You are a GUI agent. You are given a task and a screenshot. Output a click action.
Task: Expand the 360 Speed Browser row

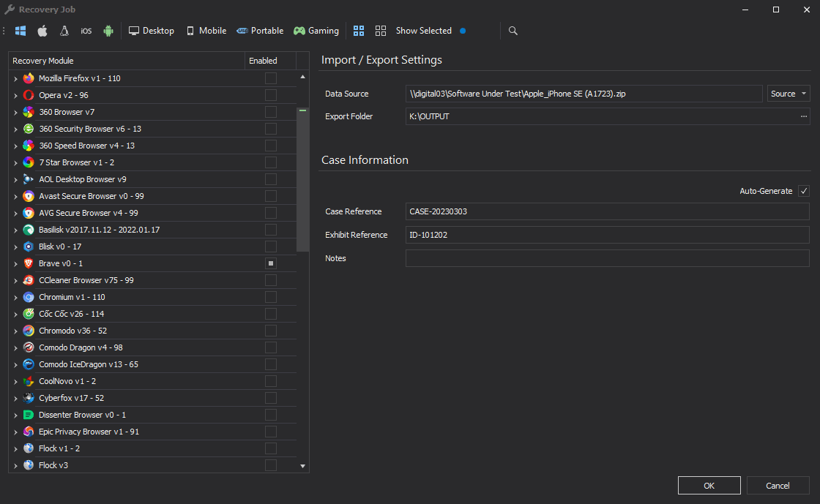(x=15, y=146)
